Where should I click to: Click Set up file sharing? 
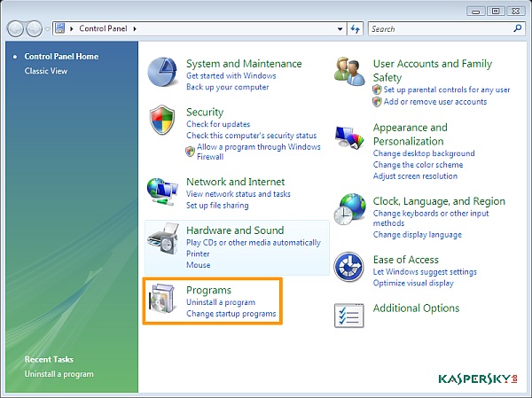(217, 206)
